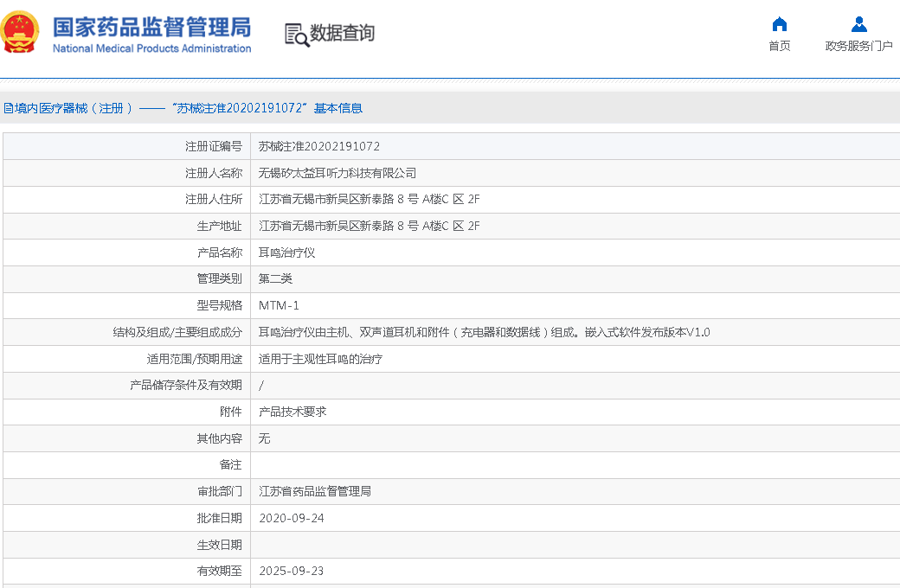This screenshot has width=900, height=588.
Task: Select registration number 苏械注准20202191072 in table
Action: [x=319, y=146]
